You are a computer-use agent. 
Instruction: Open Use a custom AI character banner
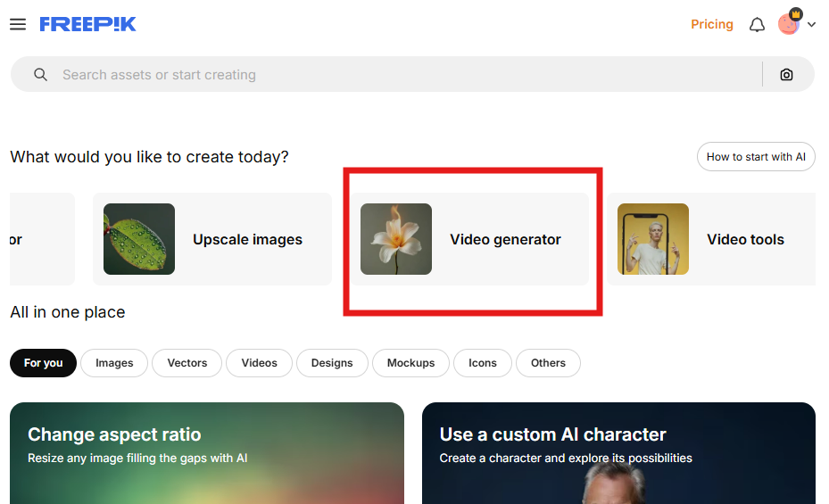point(618,453)
